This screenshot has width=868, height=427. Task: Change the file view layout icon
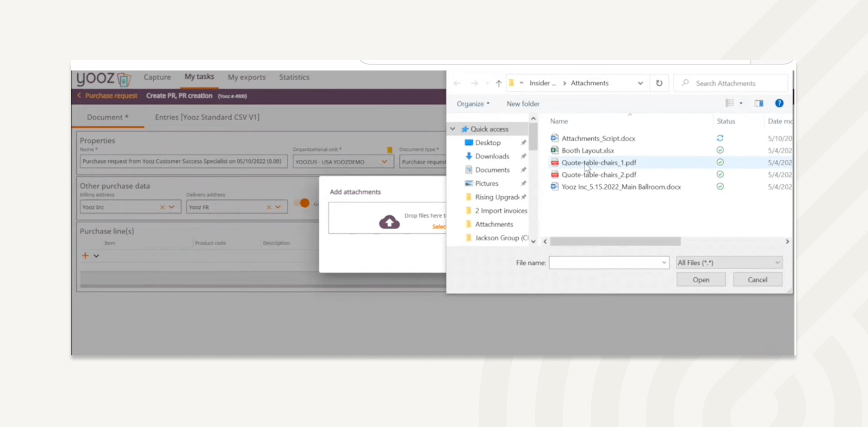point(730,103)
